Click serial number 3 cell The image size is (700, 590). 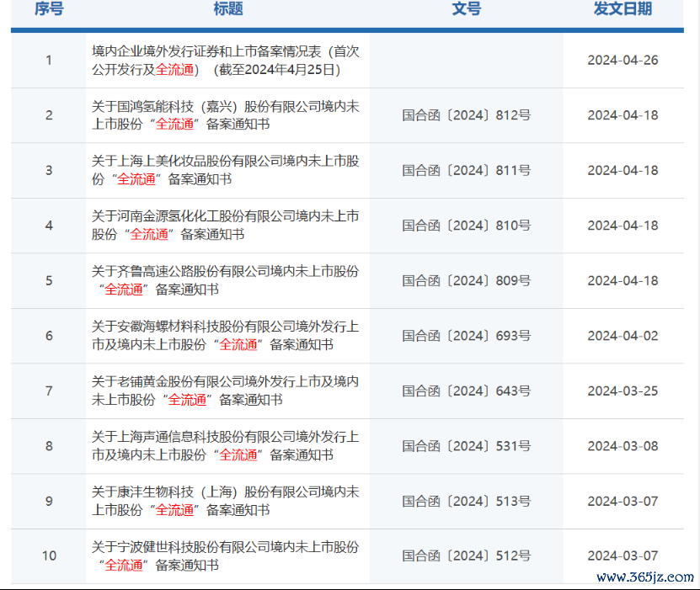click(x=49, y=170)
